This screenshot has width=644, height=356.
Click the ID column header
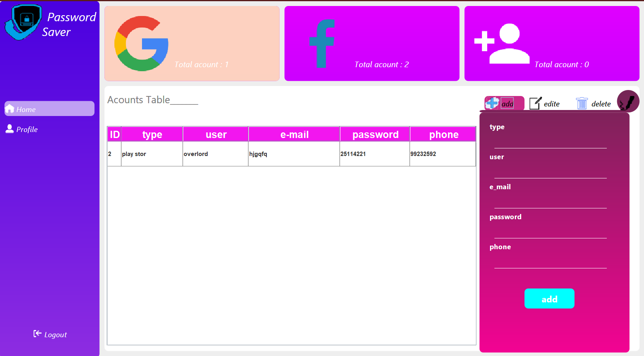pos(114,134)
